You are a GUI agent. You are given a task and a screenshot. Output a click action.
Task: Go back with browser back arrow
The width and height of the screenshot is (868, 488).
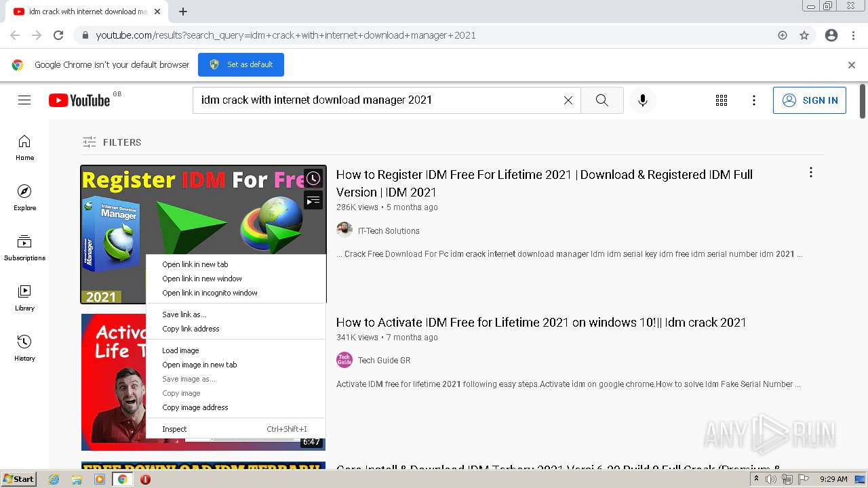[x=15, y=35]
